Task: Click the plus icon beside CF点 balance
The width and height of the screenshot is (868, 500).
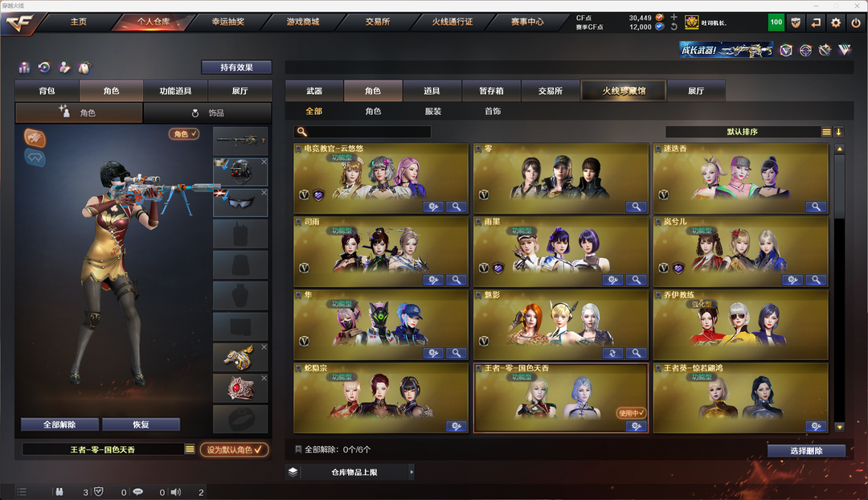Action: coord(674,17)
